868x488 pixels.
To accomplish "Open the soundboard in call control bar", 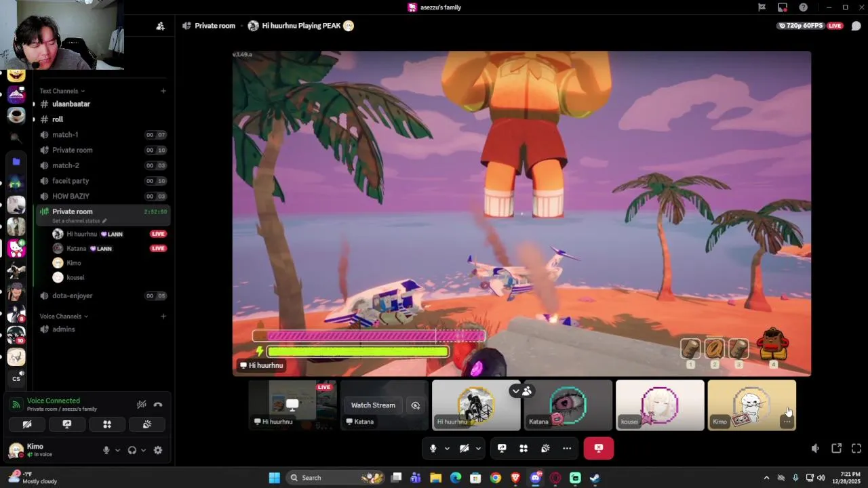I will coord(545,448).
